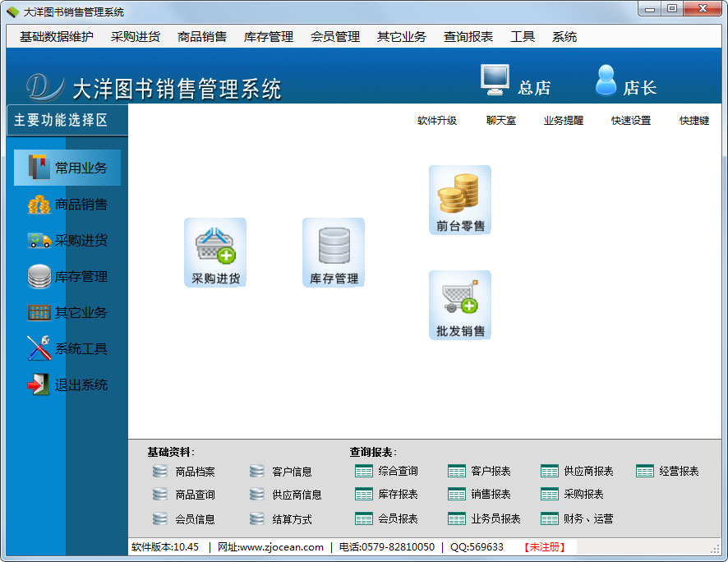This screenshot has width=728, height=562.
Task: Minimize the 大洋图书销售管理系统 window
Action: [650, 9]
